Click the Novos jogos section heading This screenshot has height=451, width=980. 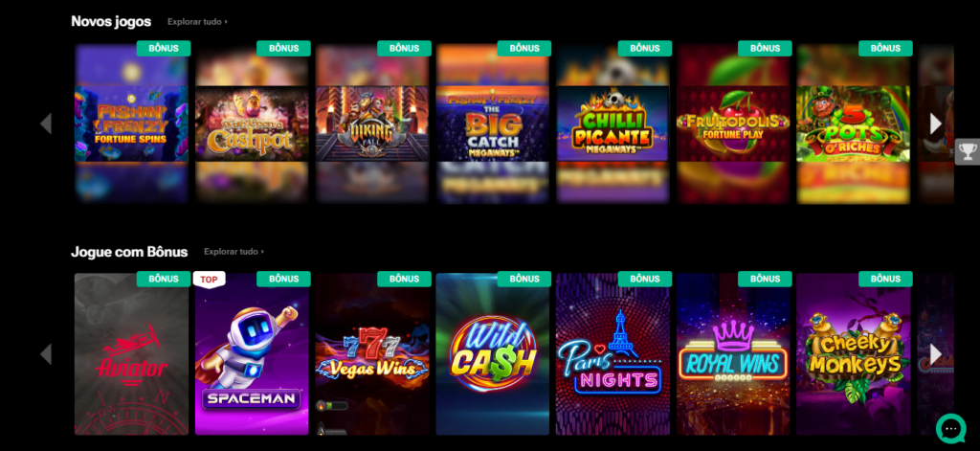pos(111,21)
